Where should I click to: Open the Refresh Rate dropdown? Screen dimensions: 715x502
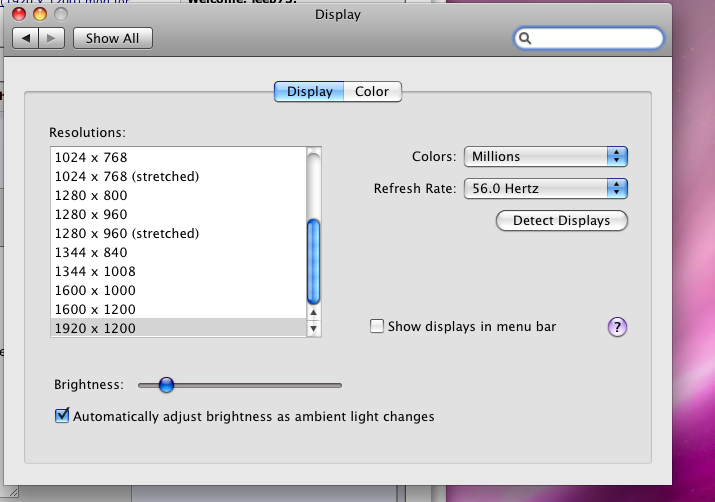coord(545,188)
